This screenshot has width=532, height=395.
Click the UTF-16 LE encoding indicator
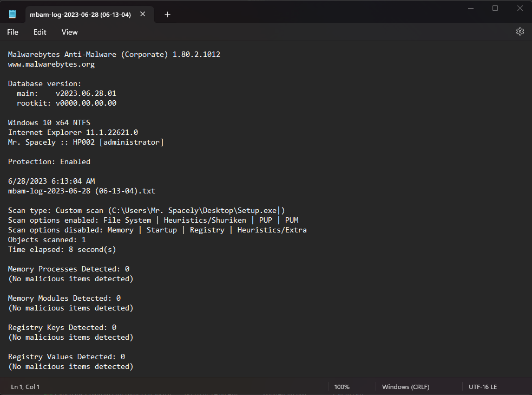(482, 386)
